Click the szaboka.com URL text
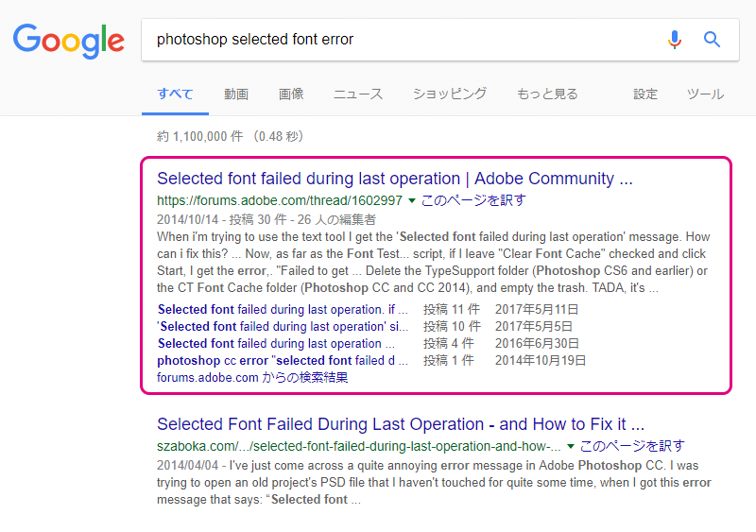The image size is (756, 532). click(359, 446)
